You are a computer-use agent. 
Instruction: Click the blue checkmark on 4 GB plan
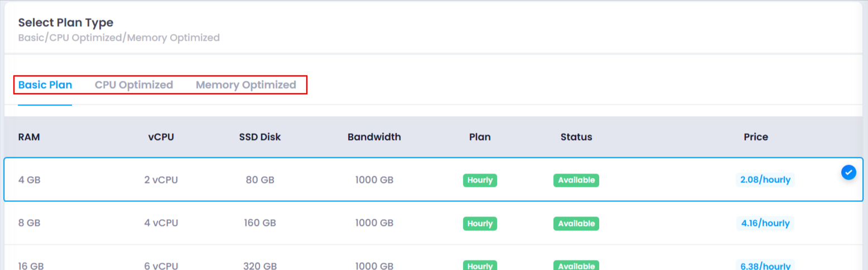point(848,173)
